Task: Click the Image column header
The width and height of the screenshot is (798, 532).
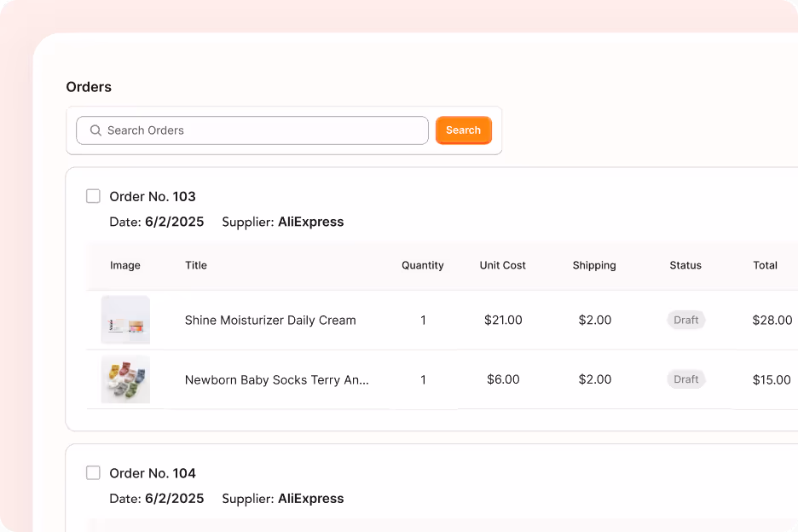Action: coord(125,265)
